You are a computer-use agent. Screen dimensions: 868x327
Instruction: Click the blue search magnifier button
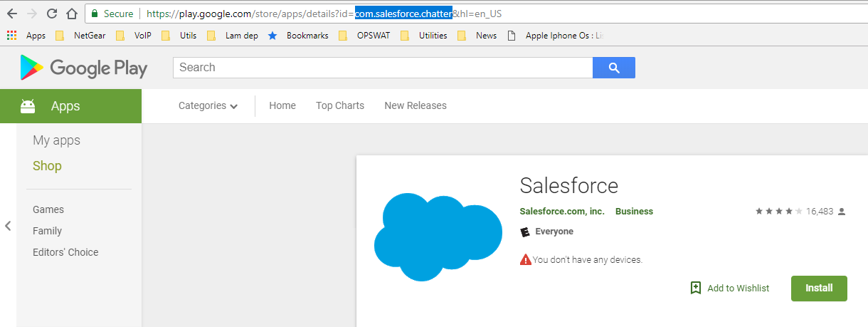614,68
